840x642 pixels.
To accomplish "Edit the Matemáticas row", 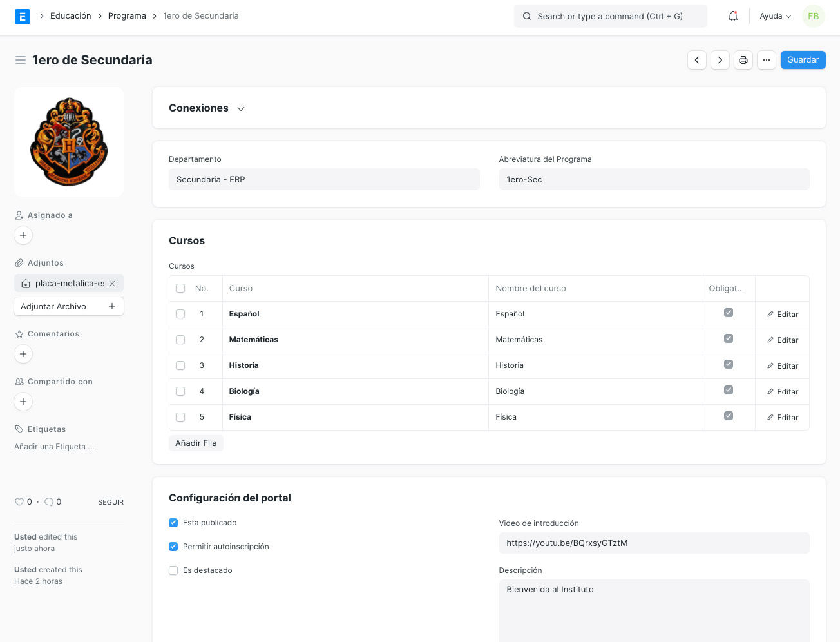I will tap(783, 340).
